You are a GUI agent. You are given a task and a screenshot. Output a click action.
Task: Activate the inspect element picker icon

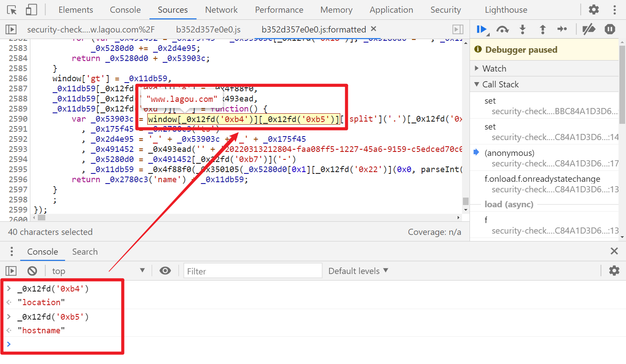click(x=12, y=10)
